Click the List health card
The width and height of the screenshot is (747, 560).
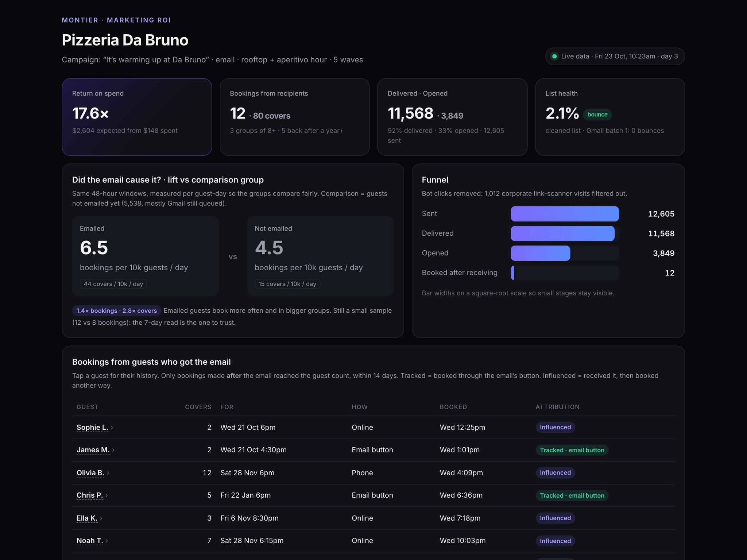tap(610, 117)
